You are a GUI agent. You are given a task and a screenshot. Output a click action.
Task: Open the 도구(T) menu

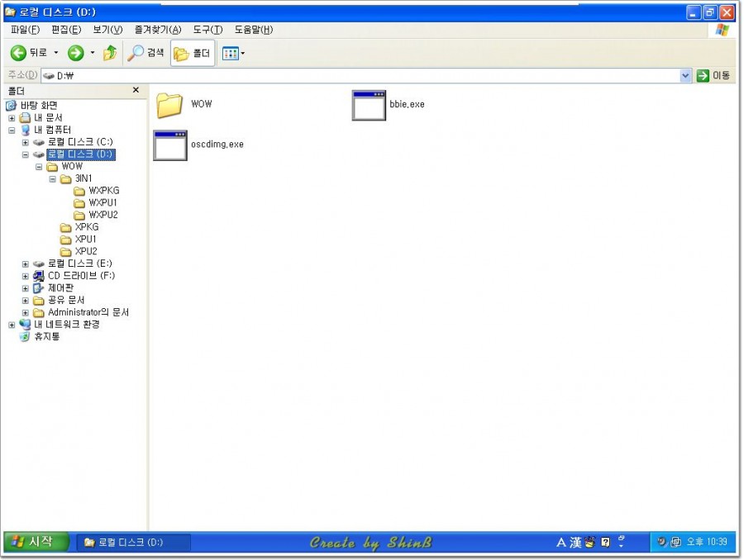(x=207, y=30)
